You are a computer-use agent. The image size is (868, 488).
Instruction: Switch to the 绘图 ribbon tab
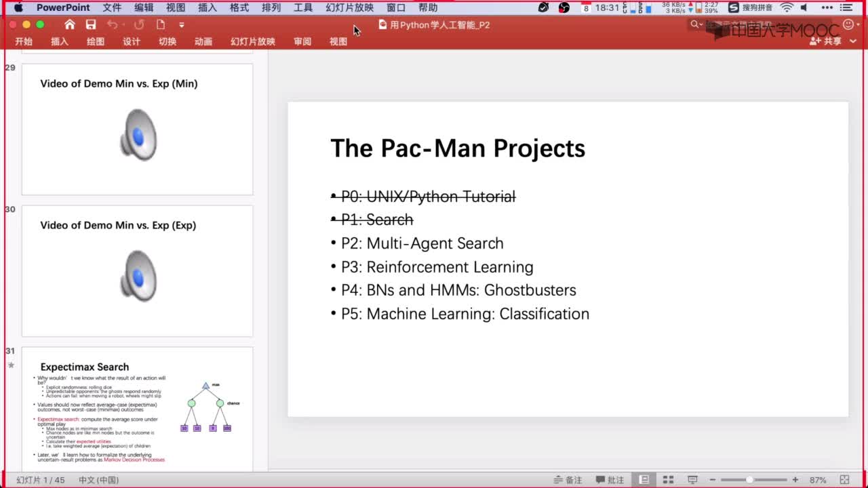click(x=96, y=41)
